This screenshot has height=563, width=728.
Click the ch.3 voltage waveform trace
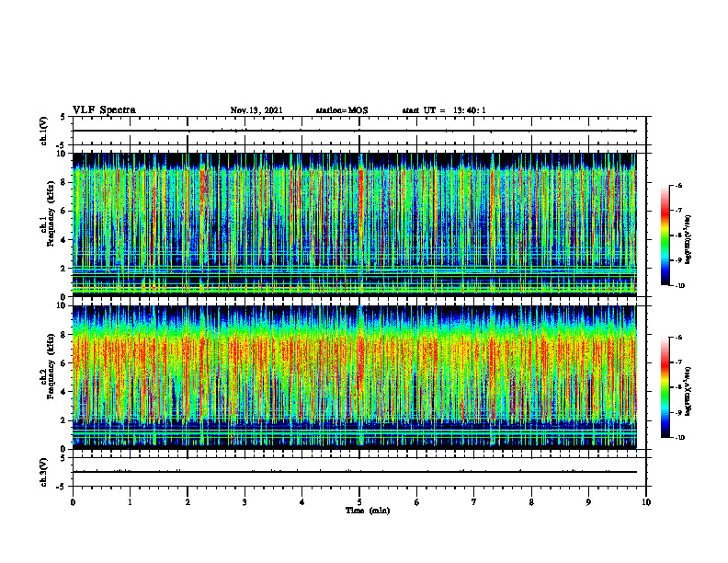[x=354, y=472]
